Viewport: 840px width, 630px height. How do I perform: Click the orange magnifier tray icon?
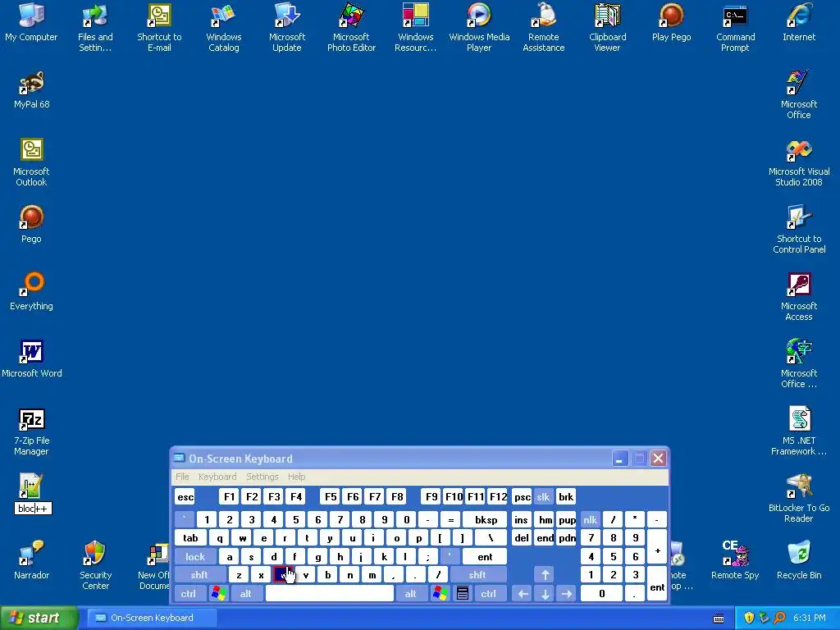click(779, 619)
